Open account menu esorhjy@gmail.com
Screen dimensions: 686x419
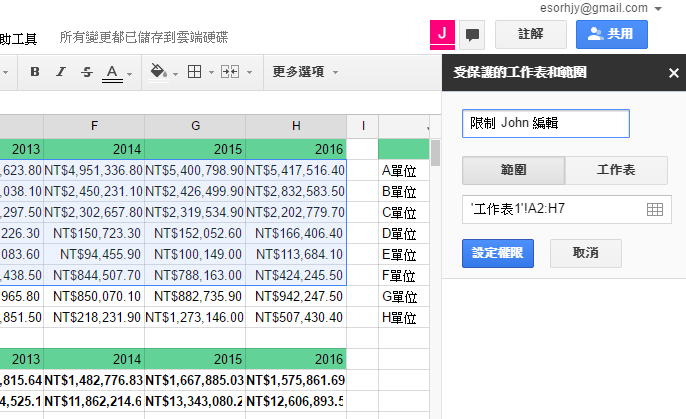[x=601, y=8]
